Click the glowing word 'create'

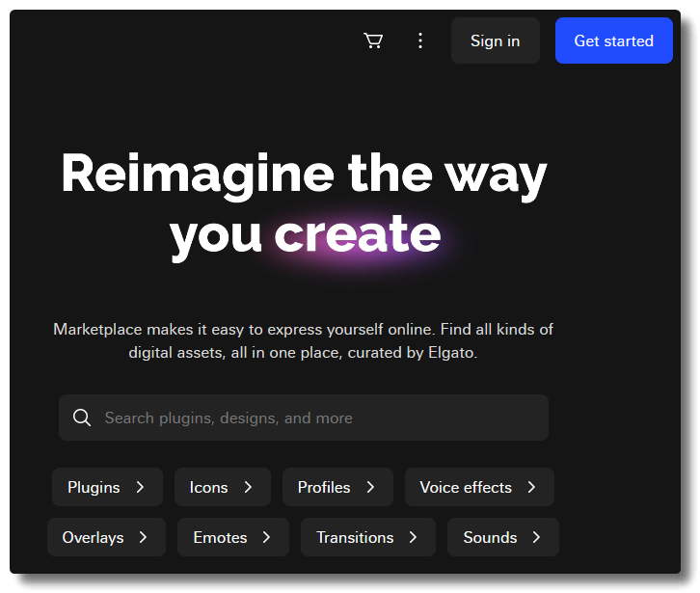tap(357, 233)
